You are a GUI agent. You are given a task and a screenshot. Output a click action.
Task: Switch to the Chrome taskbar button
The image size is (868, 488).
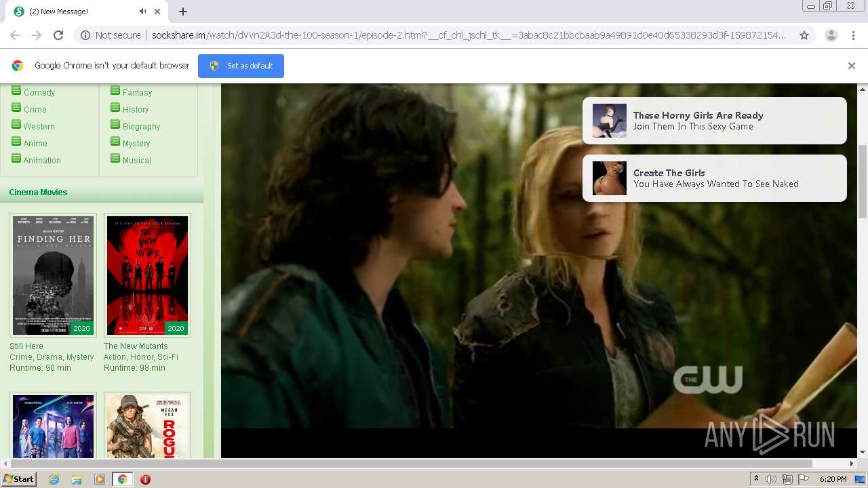[122, 479]
